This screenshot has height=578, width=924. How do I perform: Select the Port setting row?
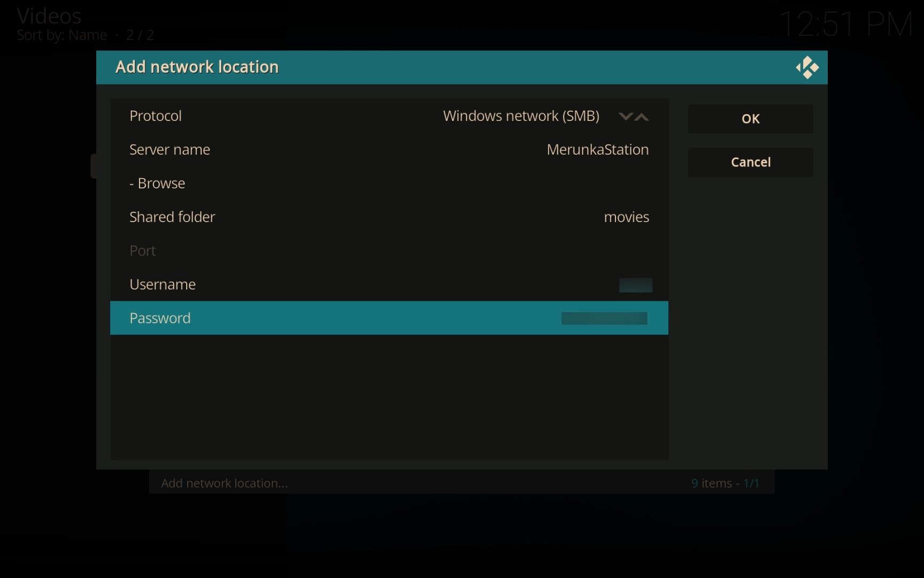(x=389, y=250)
